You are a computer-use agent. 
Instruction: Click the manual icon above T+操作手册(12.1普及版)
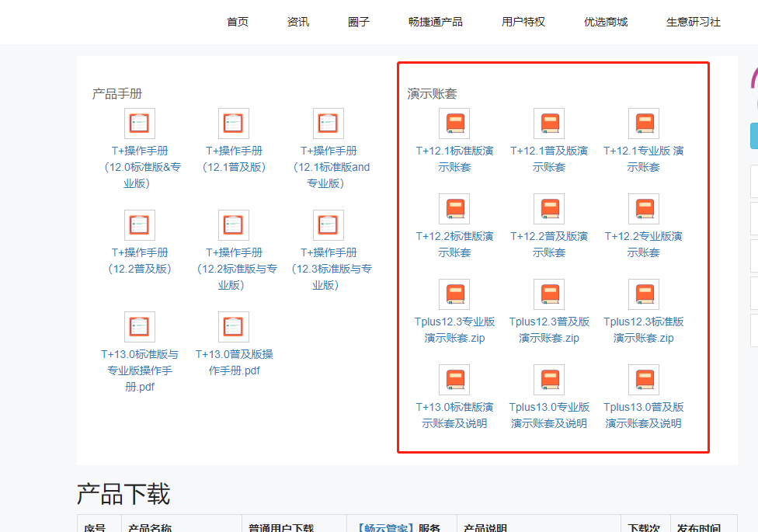[x=234, y=123]
